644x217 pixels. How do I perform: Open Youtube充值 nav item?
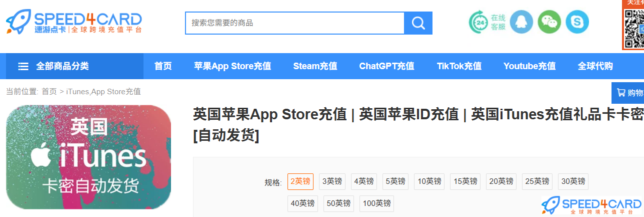tap(529, 66)
